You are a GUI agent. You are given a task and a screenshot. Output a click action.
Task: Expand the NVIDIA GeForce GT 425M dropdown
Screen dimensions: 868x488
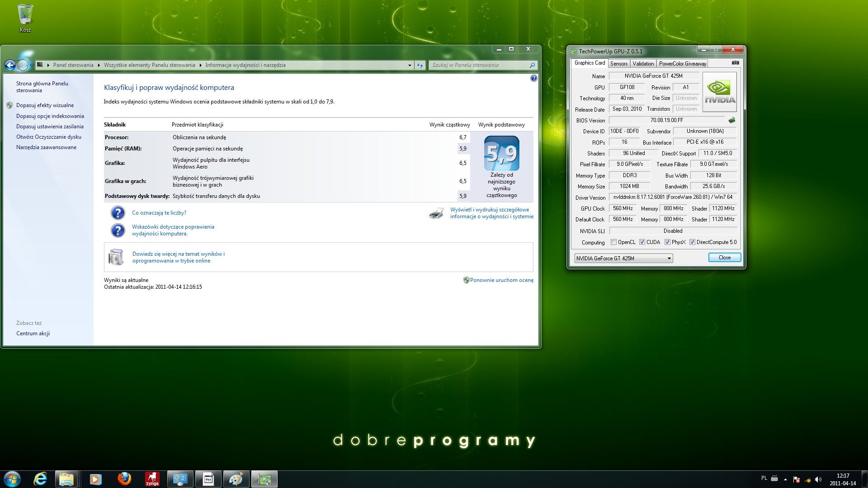(623, 258)
